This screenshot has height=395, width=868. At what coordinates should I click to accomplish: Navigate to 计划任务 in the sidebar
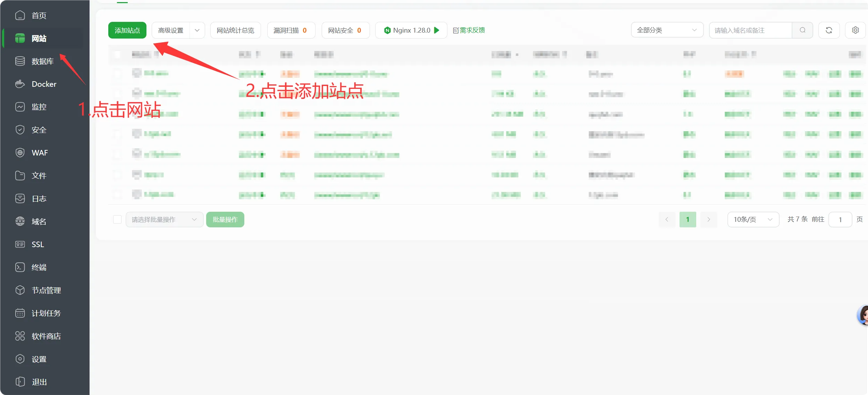click(45, 313)
